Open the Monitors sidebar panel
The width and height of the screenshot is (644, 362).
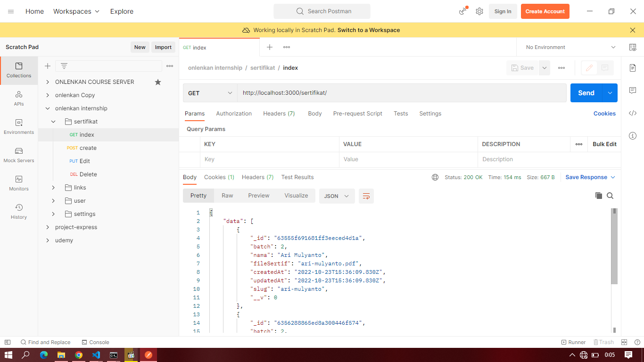click(x=19, y=183)
